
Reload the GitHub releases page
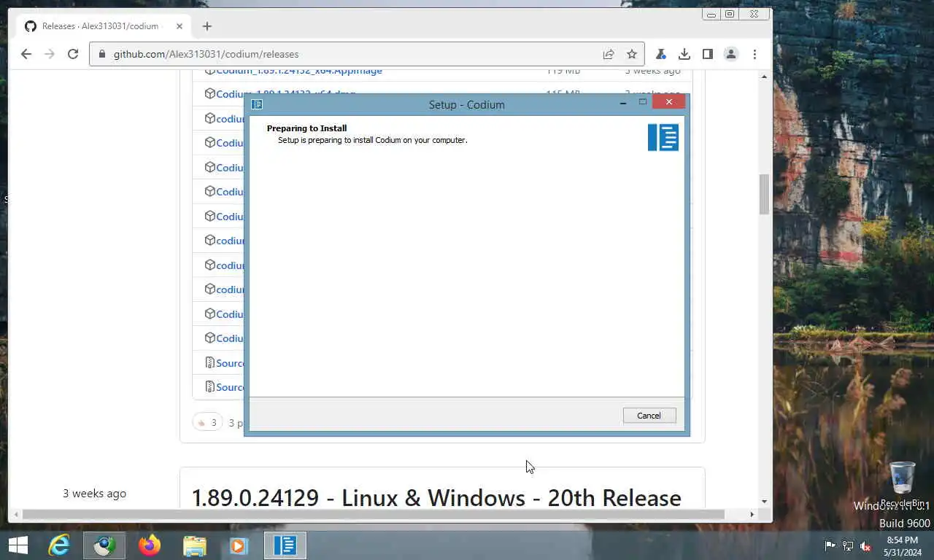pyautogui.click(x=73, y=54)
